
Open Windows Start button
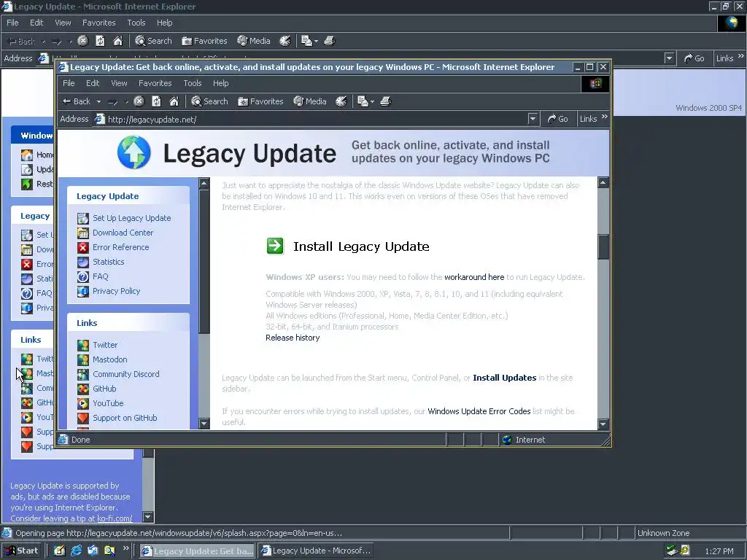point(21,551)
